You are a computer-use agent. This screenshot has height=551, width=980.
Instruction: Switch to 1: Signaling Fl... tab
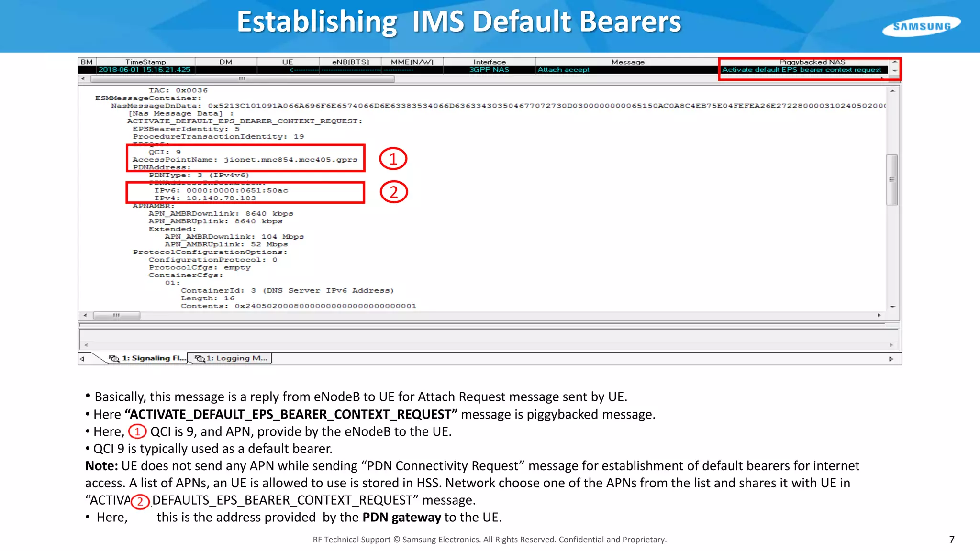[x=153, y=358]
